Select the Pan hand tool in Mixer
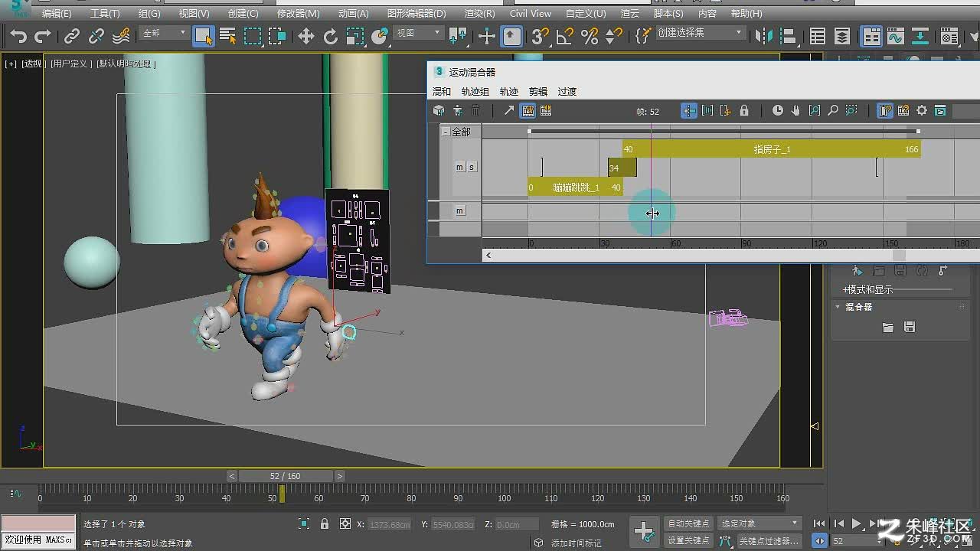The height and width of the screenshot is (551, 980). pyautogui.click(x=796, y=111)
